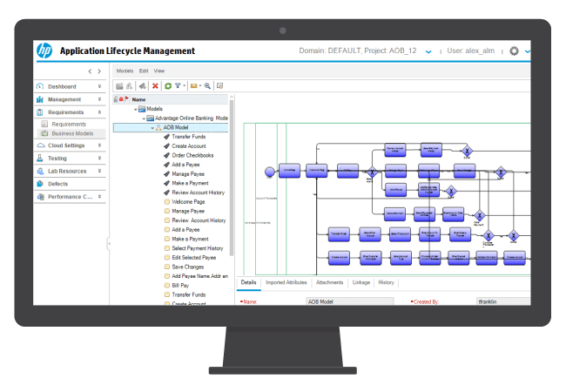The width and height of the screenshot is (566, 392).
Task: Select Order Checkbooks in the tree
Action: point(192,156)
